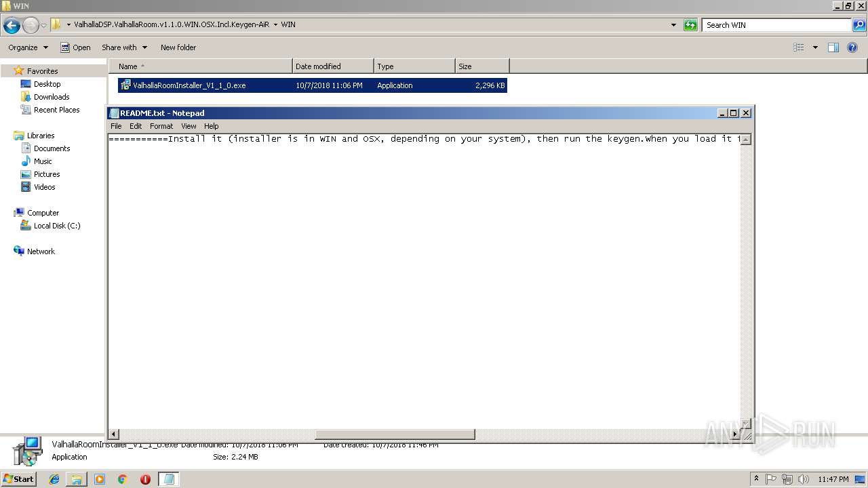Open the Share with menu
This screenshot has height=488, width=868.
click(x=124, y=47)
